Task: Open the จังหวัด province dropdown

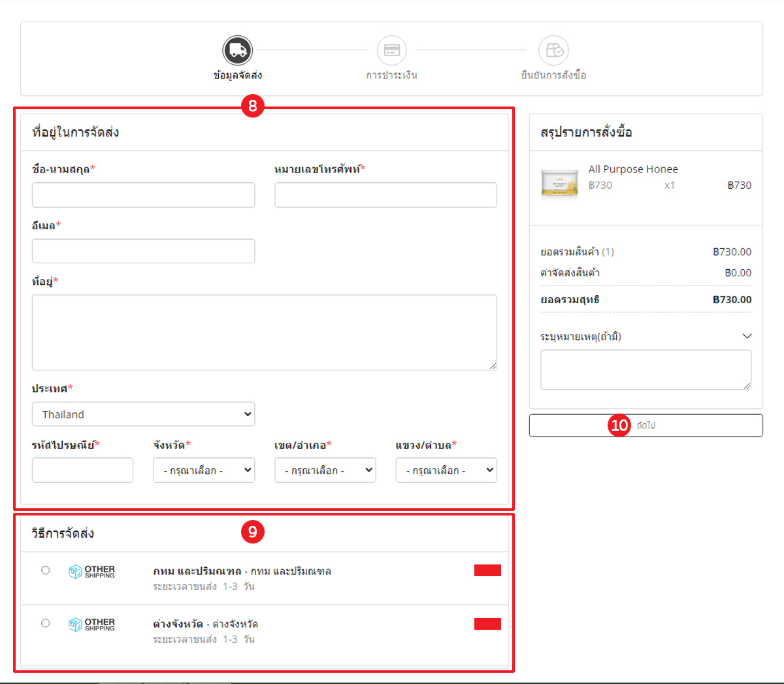Action: coord(203,470)
